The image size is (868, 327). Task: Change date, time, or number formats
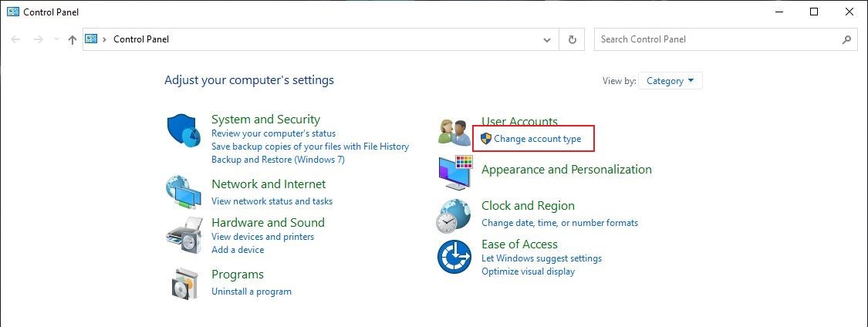559,223
